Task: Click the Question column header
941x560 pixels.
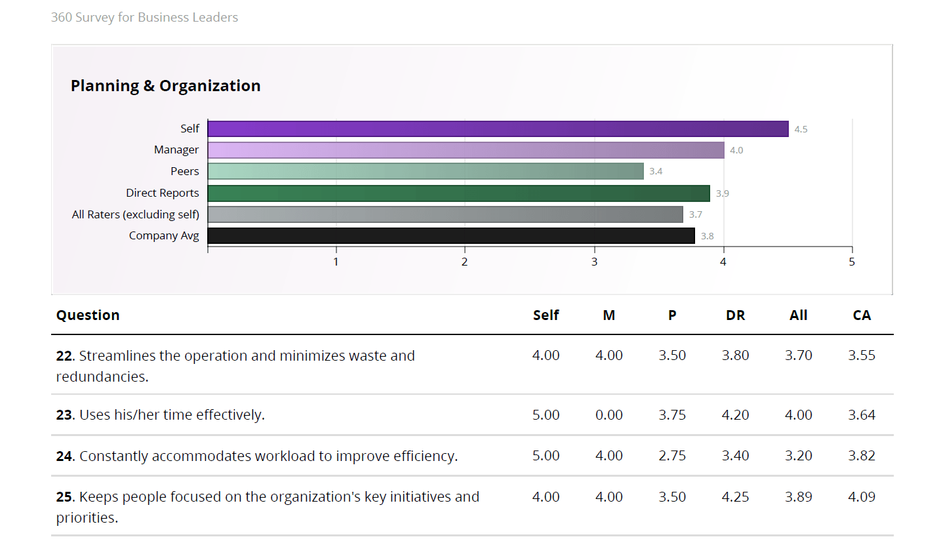Action: pos(88,315)
